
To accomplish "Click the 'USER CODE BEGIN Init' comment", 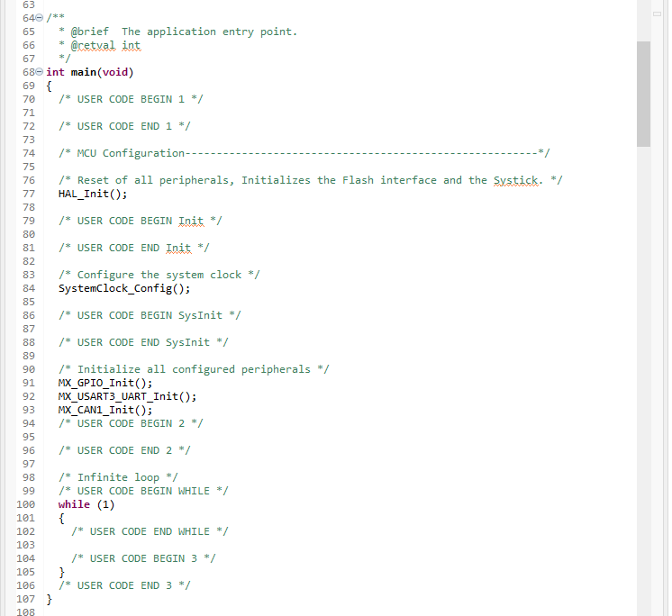I will pyautogui.click(x=141, y=221).
